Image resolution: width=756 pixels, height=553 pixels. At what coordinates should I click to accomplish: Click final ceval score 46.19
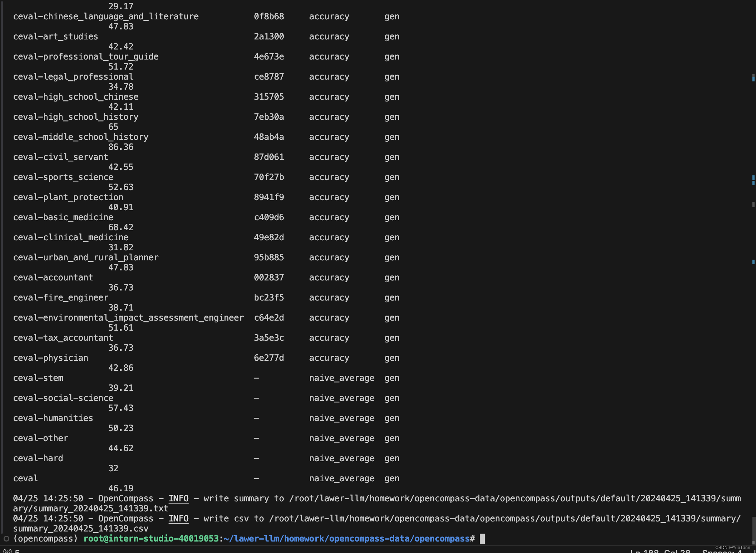click(x=121, y=488)
